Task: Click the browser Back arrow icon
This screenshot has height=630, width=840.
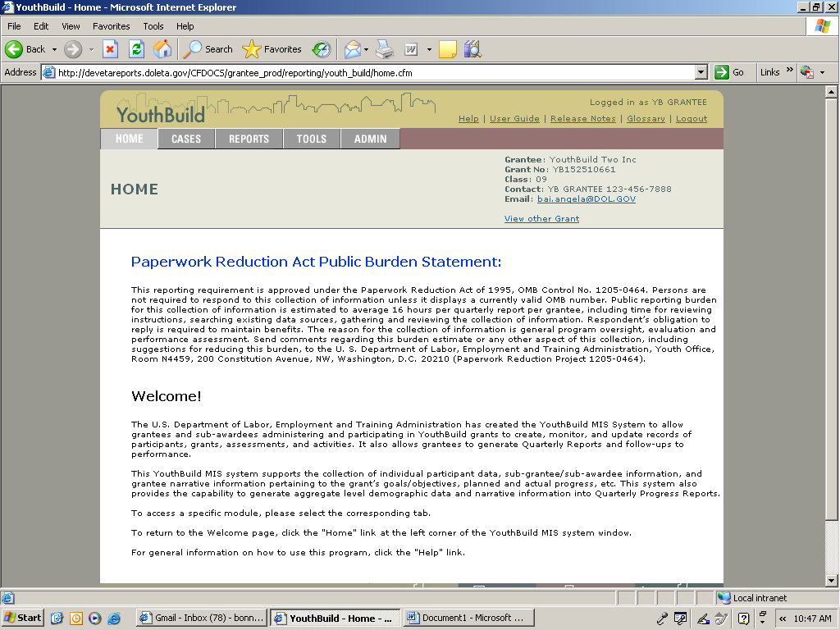Action: coord(14,49)
